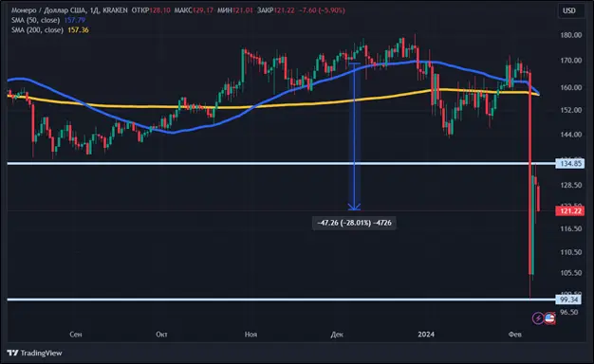The image size is (594, 364).
Task: Click the 152.00 price axis label
Action: (x=571, y=110)
